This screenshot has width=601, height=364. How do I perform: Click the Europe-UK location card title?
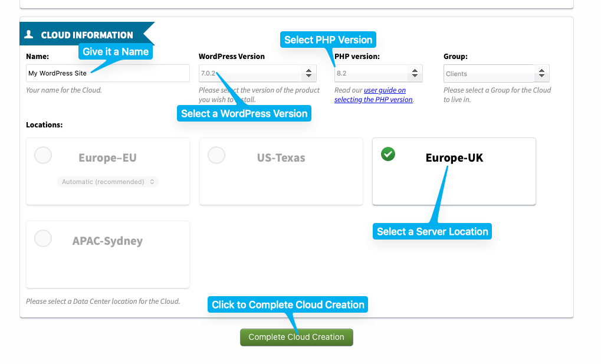click(454, 158)
